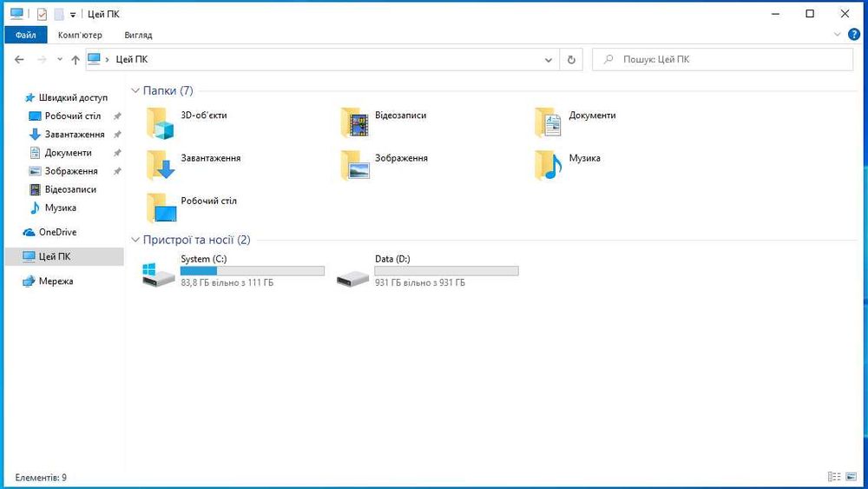The height and width of the screenshot is (489, 868).
Task: Click Data (D:) storage usage bar
Action: click(447, 271)
